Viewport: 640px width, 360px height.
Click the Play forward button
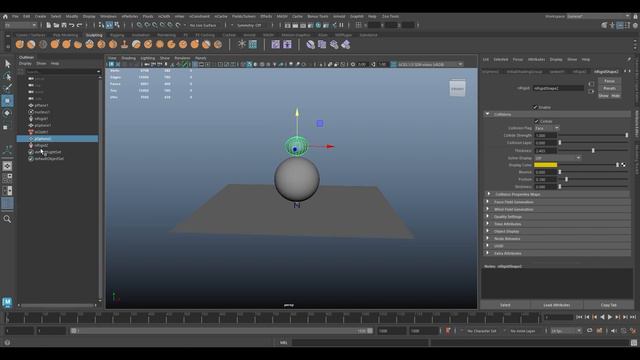[x=610, y=317]
